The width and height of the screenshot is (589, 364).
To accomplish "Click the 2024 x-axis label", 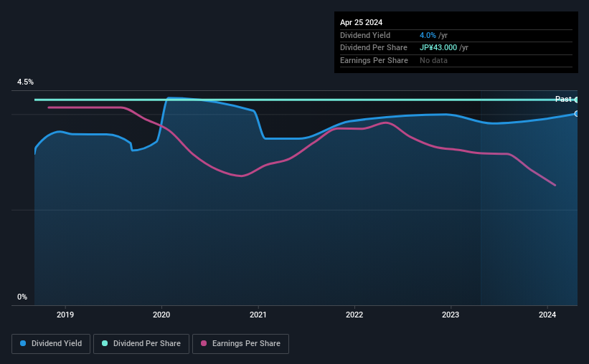I will (x=547, y=315).
